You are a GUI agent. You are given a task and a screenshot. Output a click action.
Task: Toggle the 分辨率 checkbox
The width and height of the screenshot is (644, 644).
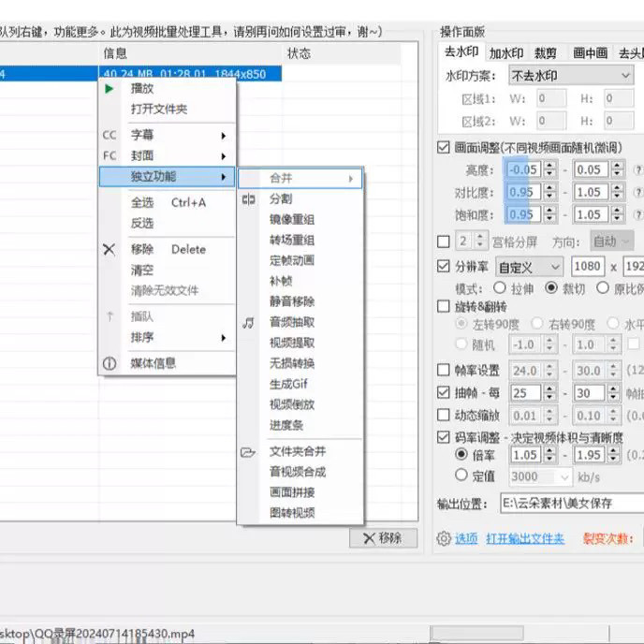(x=443, y=266)
